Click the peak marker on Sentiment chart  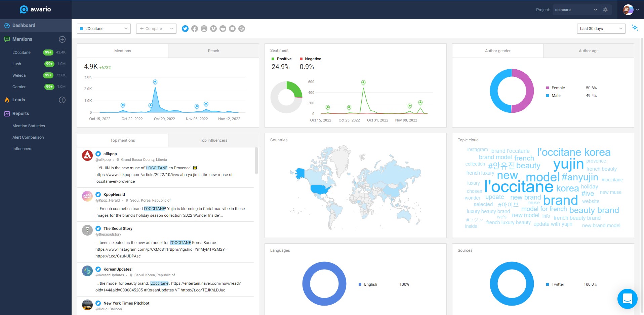363,82
